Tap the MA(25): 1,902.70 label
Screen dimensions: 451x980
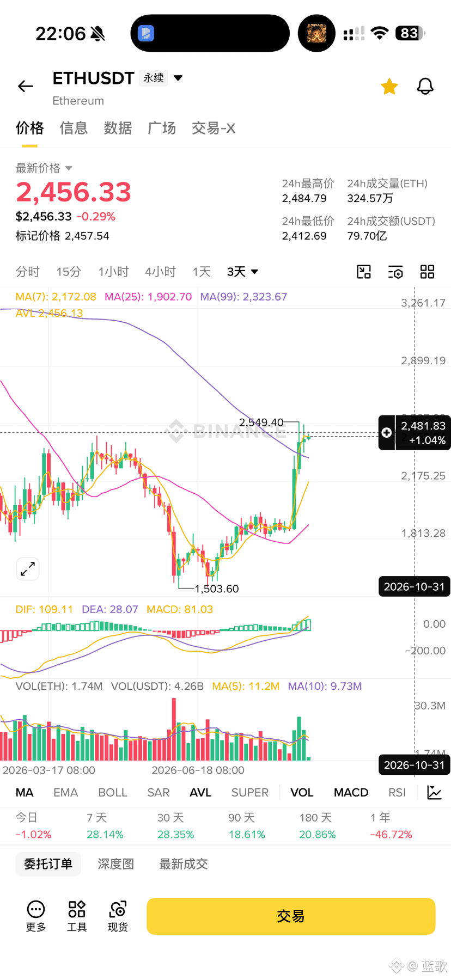coord(148,297)
